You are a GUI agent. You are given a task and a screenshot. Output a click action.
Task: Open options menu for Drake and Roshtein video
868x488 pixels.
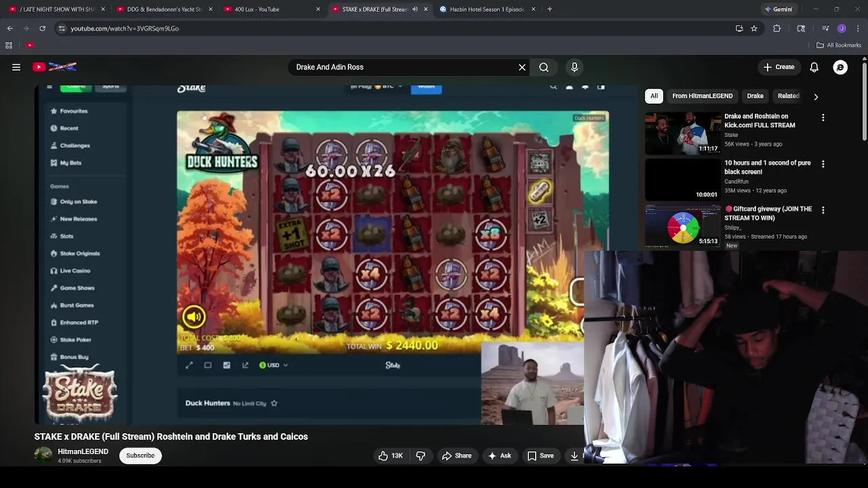coord(823,118)
